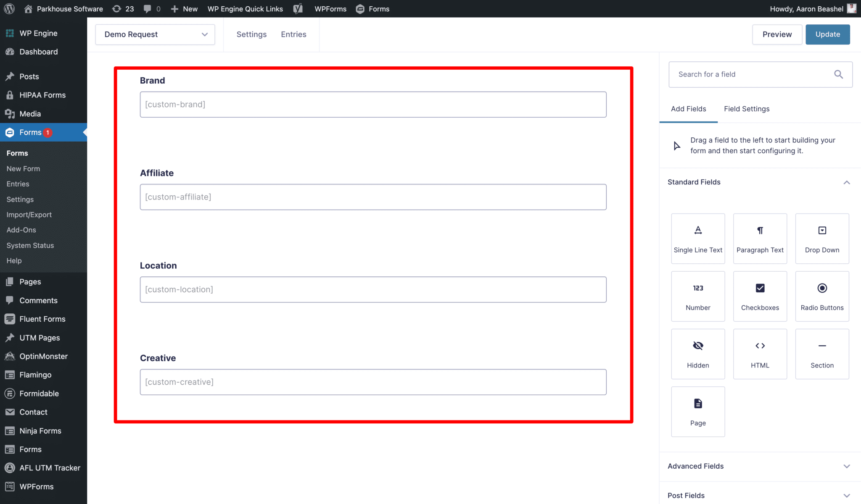Open the updates indicator showing 23
The image size is (861, 504).
[x=123, y=9]
